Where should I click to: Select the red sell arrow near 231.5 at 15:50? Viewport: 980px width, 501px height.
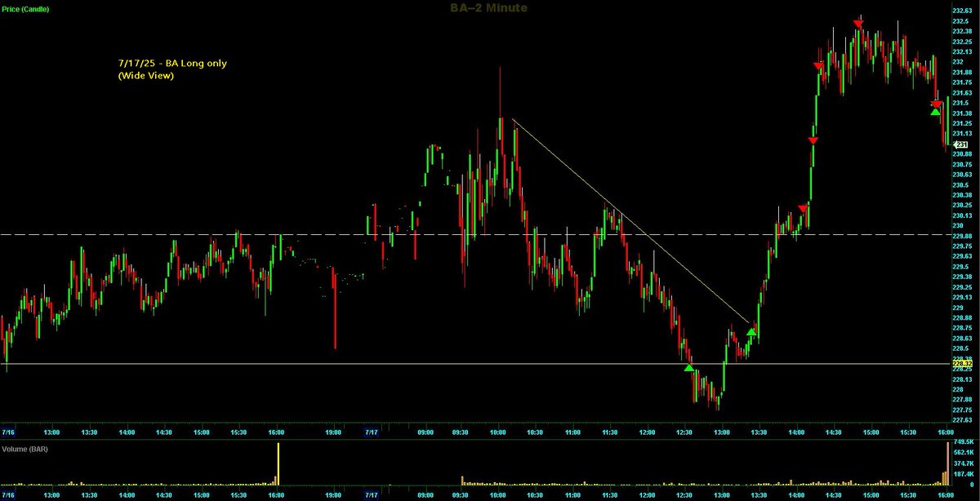(x=936, y=104)
